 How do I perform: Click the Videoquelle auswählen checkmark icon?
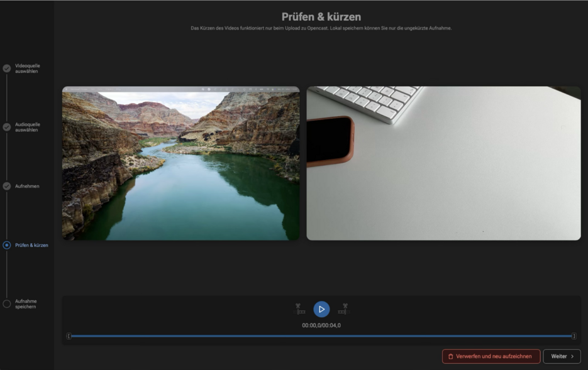(x=7, y=68)
